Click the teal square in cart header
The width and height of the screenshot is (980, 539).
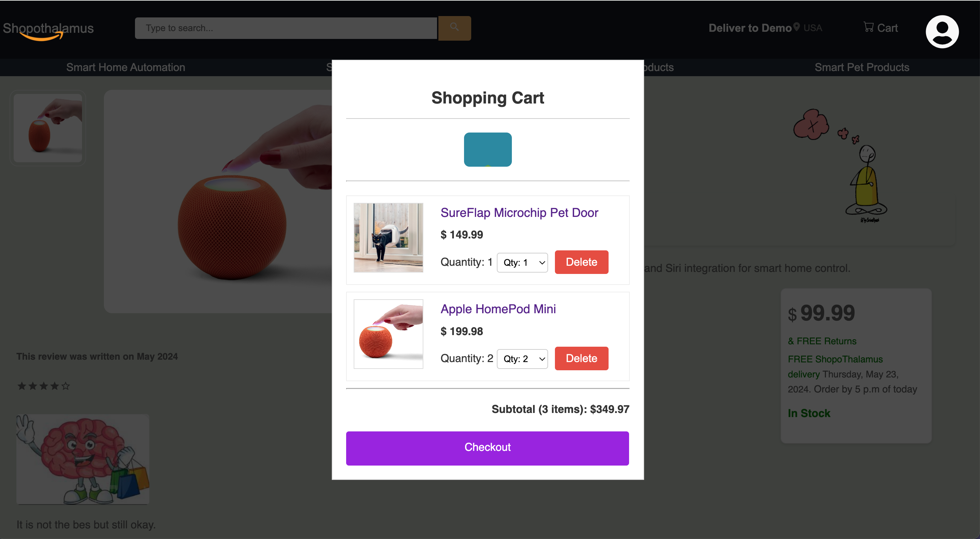(487, 150)
